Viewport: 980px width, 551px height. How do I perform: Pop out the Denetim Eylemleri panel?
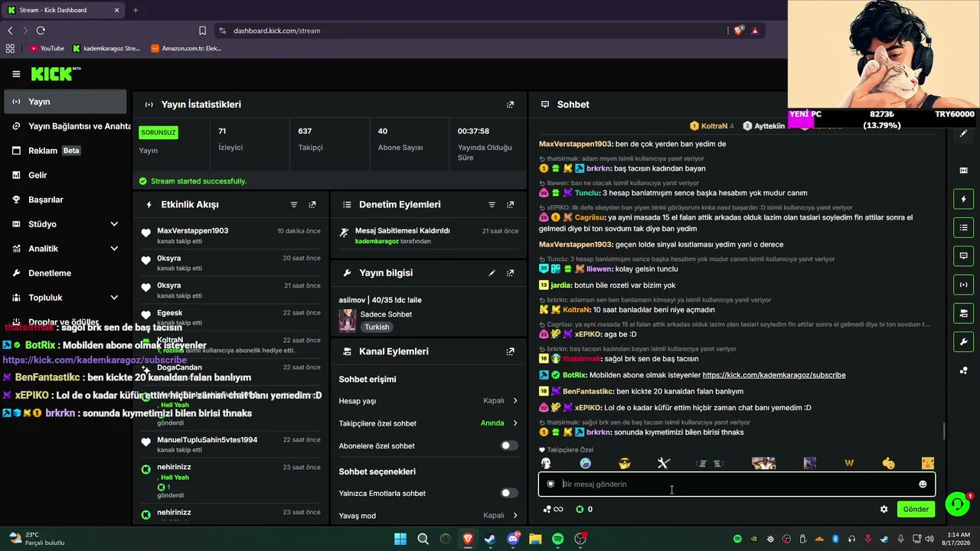pos(511,205)
